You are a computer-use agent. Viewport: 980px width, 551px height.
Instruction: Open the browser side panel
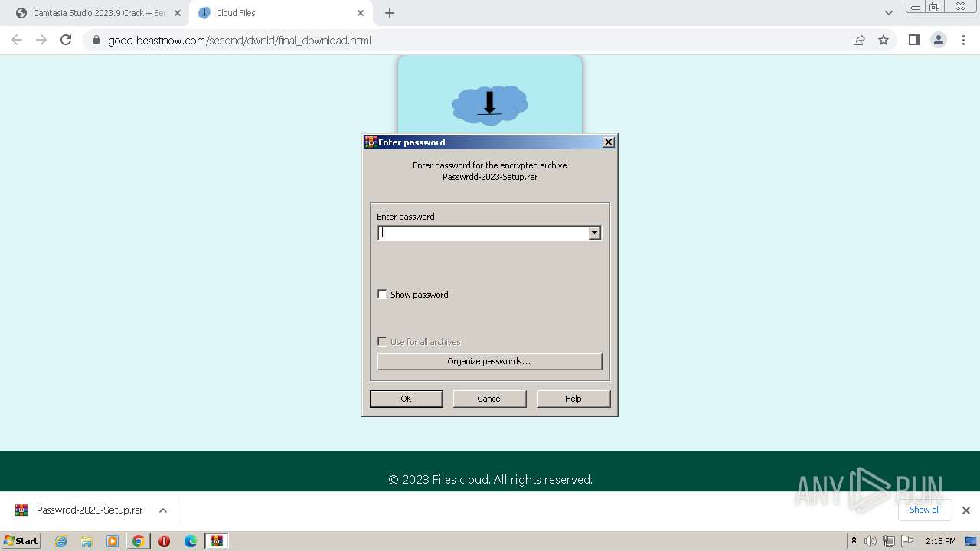coord(913,40)
